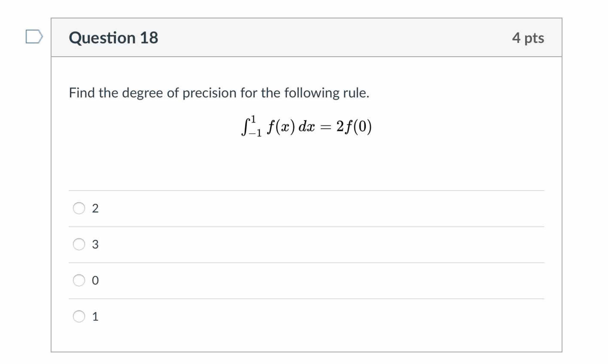Click the answer label reading 3
This screenshot has height=364, width=608.
pos(96,244)
